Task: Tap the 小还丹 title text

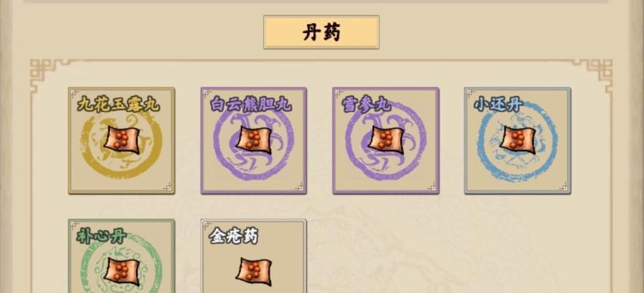Action: 498,104
